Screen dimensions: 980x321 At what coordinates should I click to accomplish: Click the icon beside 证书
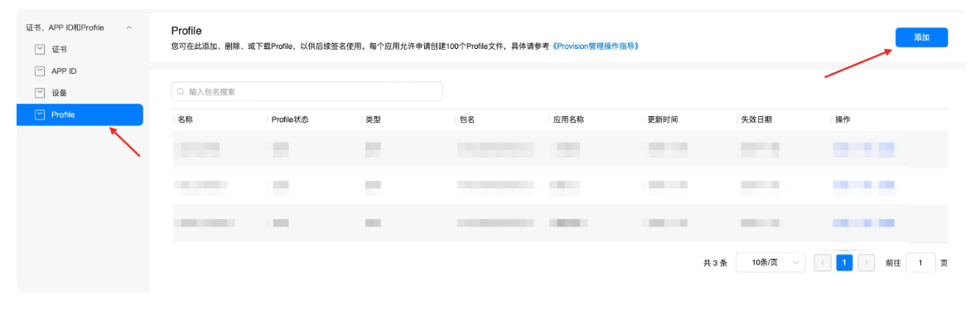tap(40, 50)
